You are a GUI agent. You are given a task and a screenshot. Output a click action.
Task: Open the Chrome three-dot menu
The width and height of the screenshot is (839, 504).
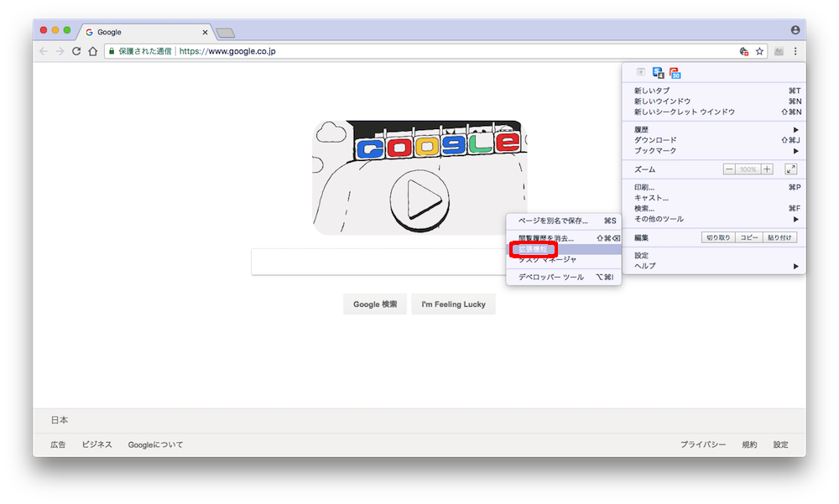(795, 50)
